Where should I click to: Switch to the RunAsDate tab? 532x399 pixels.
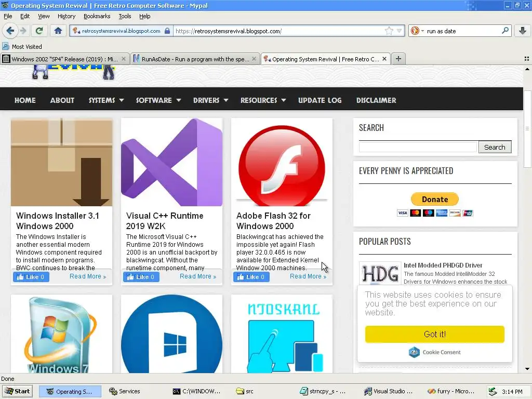click(195, 59)
